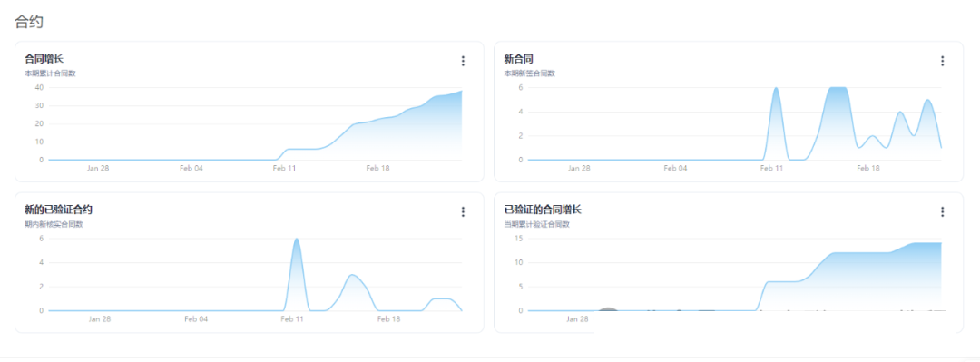Click the 20 y-axis label in 合同增长 chart
The width and height of the screenshot is (980, 362).
(39, 123)
